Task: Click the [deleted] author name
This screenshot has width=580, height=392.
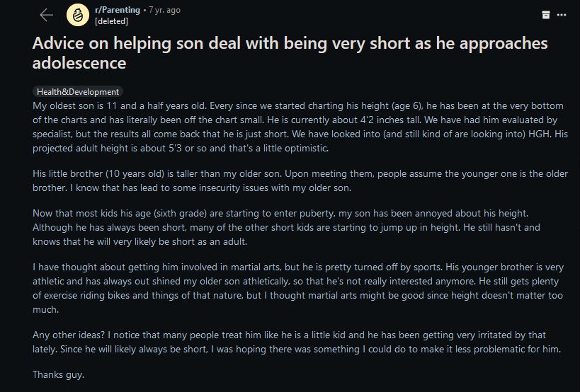Action: coord(111,21)
